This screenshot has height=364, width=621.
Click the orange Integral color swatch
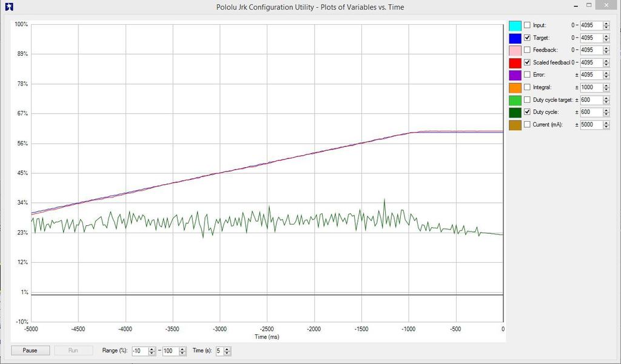515,87
